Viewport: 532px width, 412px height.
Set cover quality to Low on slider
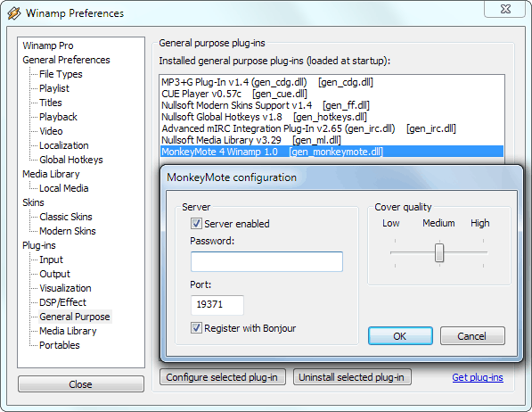(x=395, y=252)
